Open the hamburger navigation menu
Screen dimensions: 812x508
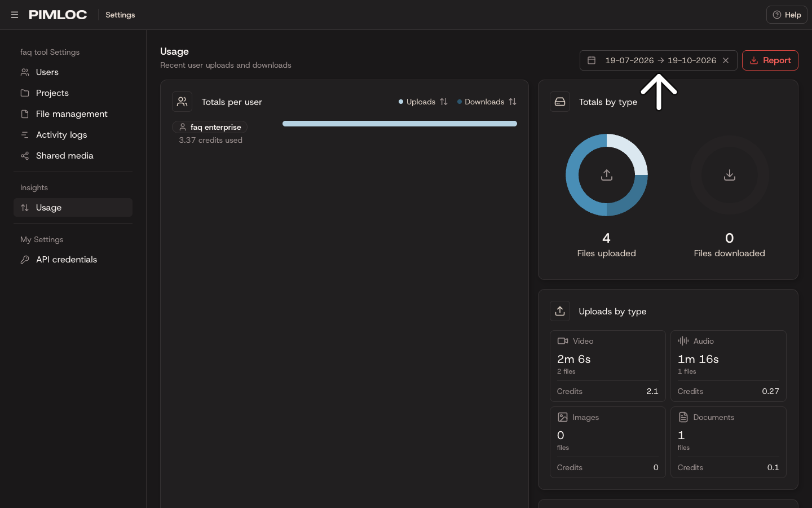[x=15, y=15]
